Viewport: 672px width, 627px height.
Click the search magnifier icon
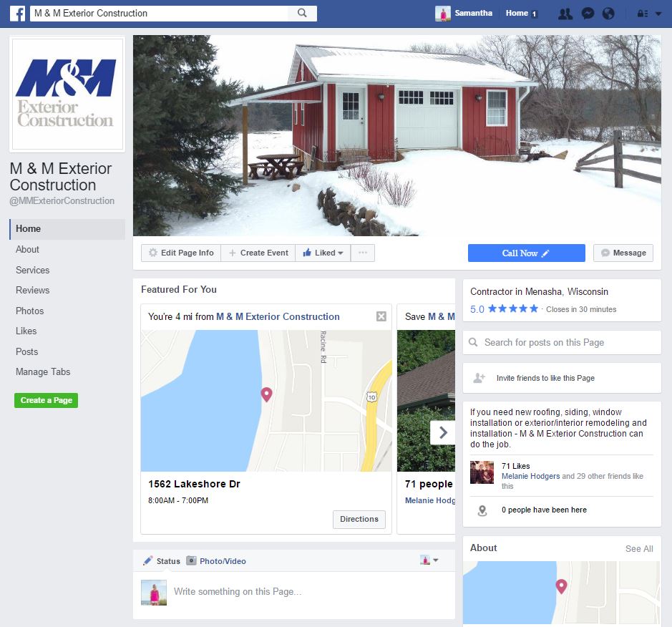click(x=302, y=14)
